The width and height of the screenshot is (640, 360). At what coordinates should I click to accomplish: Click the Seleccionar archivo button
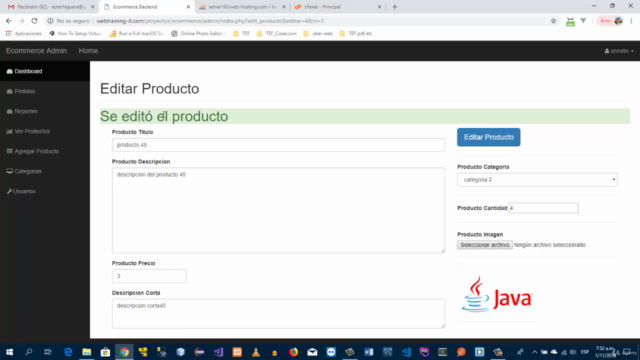(x=484, y=245)
